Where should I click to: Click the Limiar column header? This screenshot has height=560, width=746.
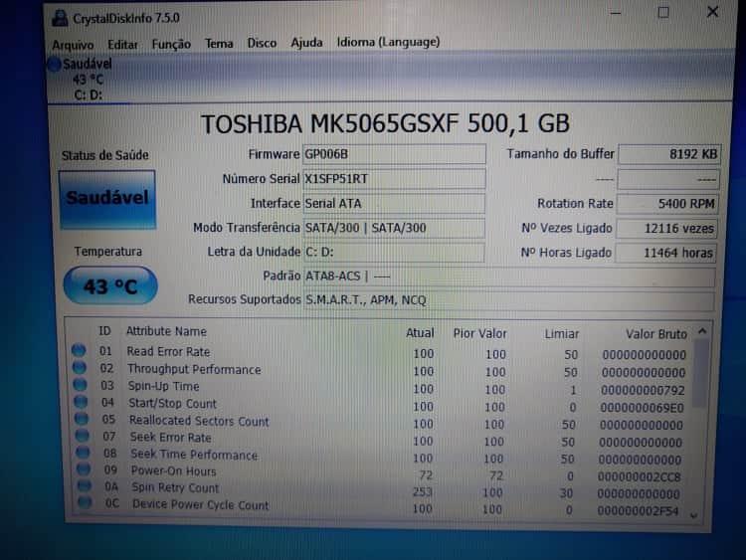(x=561, y=334)
